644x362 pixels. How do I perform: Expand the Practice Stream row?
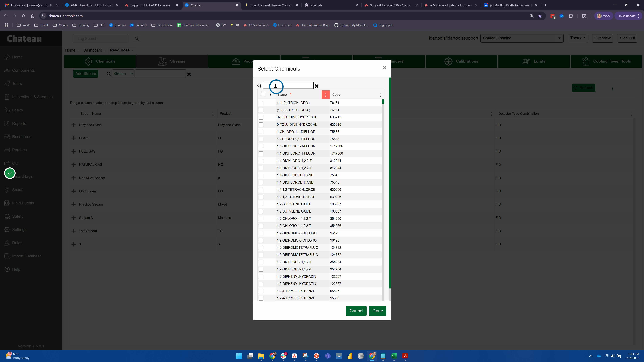click(x=73, y=204)
